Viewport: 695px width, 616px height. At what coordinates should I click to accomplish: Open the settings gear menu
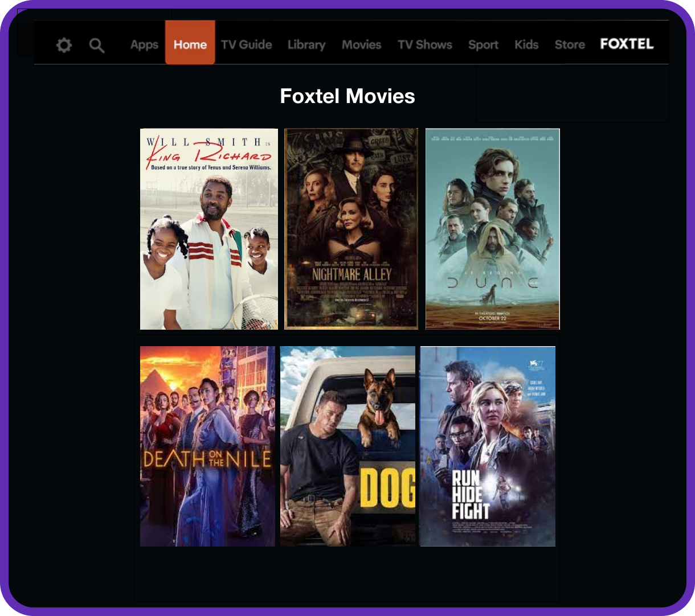coord(64,44)
